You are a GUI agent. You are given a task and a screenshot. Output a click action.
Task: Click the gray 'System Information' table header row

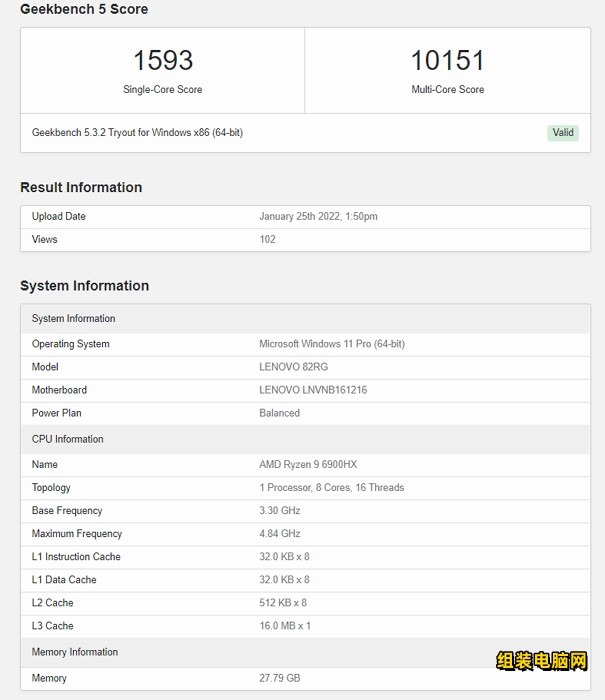click(x=305, y=319)
